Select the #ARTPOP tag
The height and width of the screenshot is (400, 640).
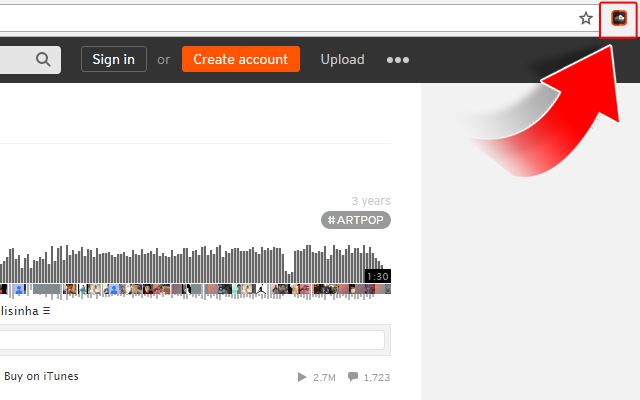click(x=356, y=220)
